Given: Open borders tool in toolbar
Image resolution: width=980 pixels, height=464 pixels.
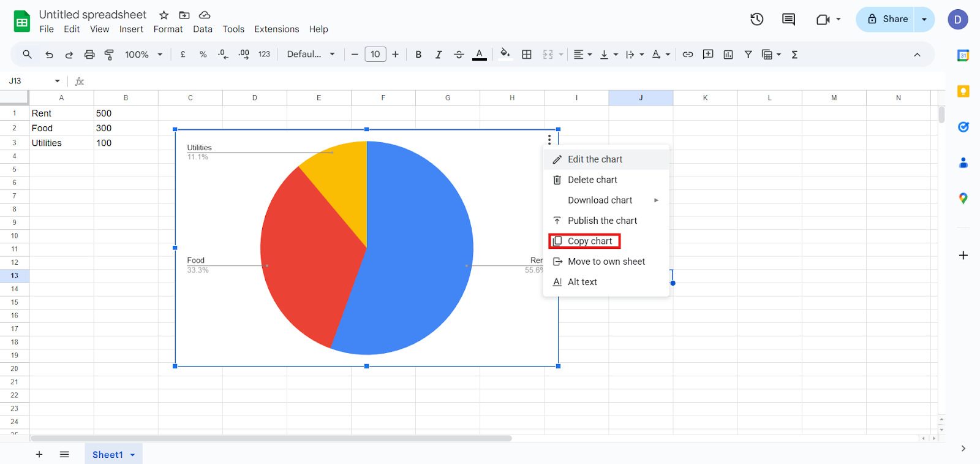Looking at the screenshot, I should click(527, 55).
